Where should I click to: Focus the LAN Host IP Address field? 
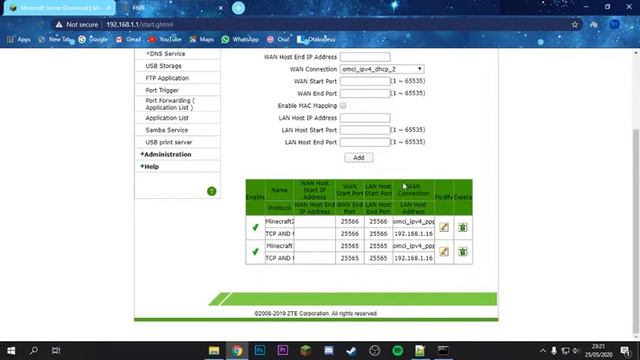coord(365,118)
